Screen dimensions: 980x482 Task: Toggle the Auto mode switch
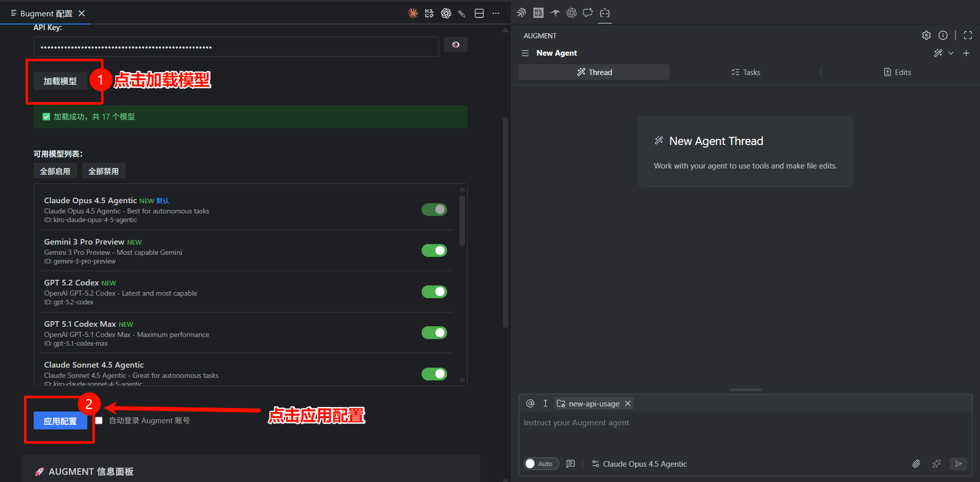[542, 464]
